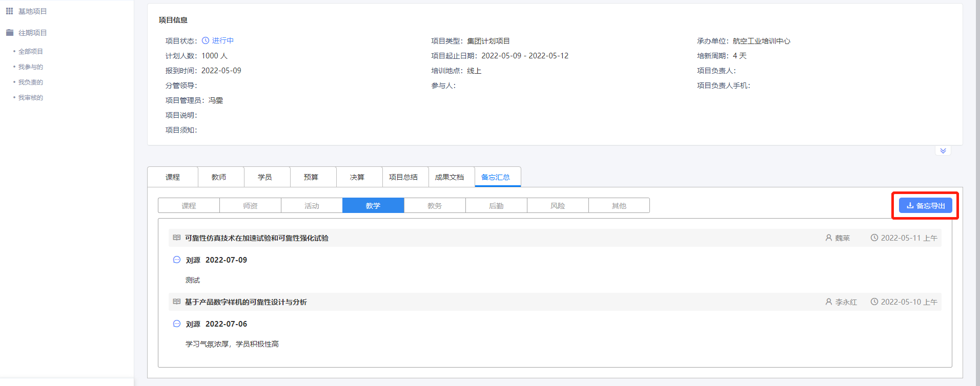Click the comment icon beside 刘源 2022-07-06
The width and height of the screenshot is (980, 386).
pos(177,324)
